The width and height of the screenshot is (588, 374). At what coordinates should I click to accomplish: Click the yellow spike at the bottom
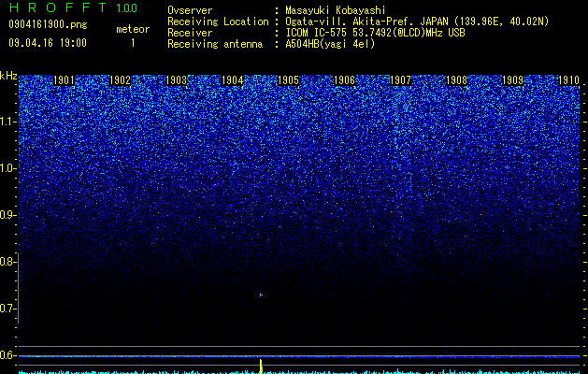click(261, 367)
